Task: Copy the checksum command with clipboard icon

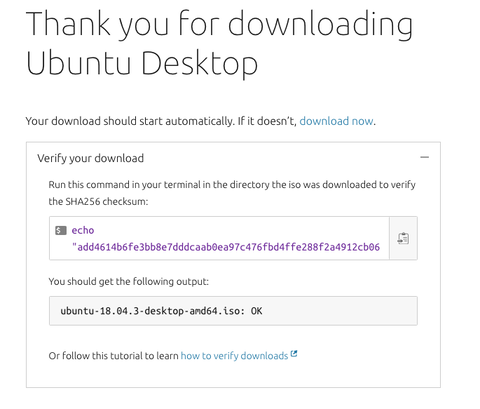Action: 403,238
